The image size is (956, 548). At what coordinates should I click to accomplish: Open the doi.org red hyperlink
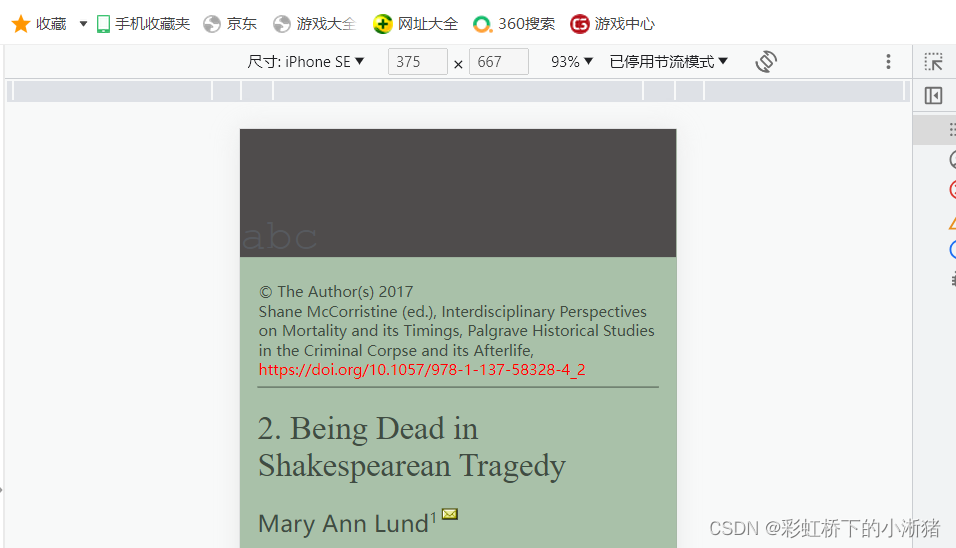point(421,369)
